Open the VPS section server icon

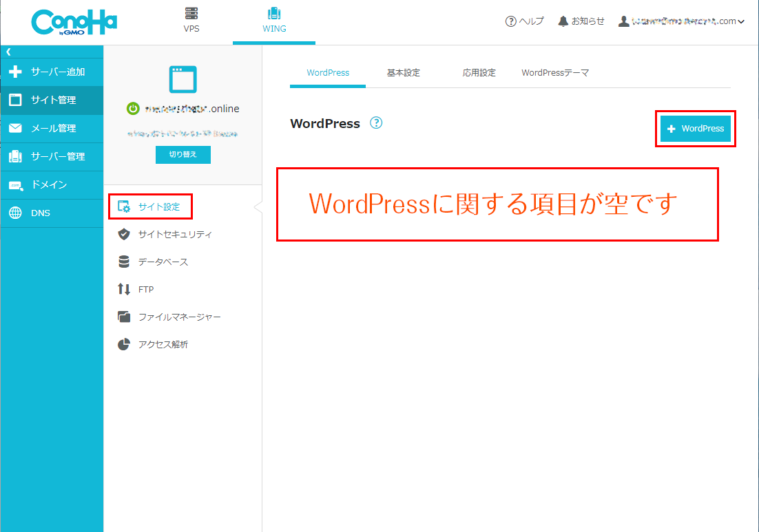(191, 14)
